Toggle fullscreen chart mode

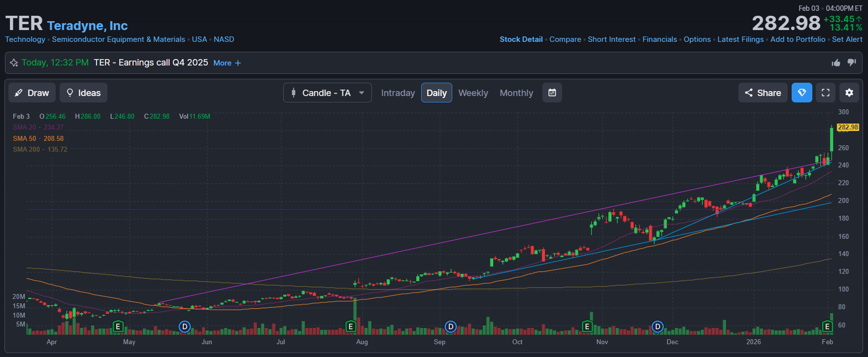826,93
